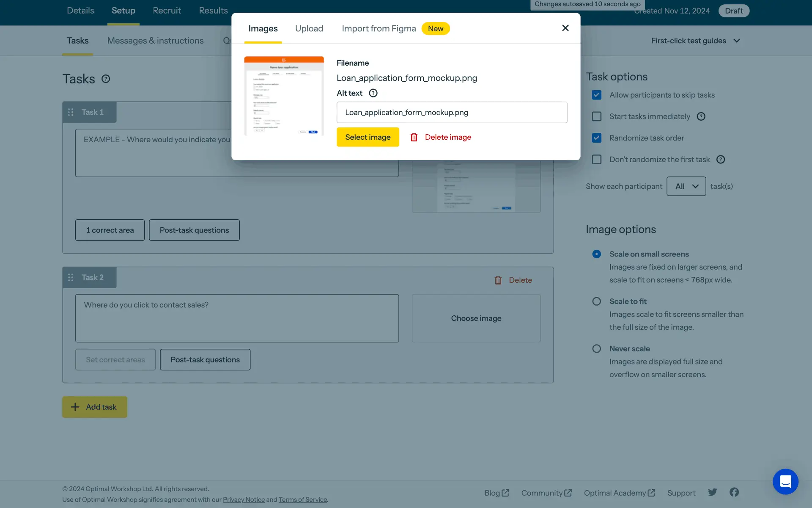Viewport: 812px width, 508px height.
Task: Expand the First-click test guides menu
Action: click(695, 41)
